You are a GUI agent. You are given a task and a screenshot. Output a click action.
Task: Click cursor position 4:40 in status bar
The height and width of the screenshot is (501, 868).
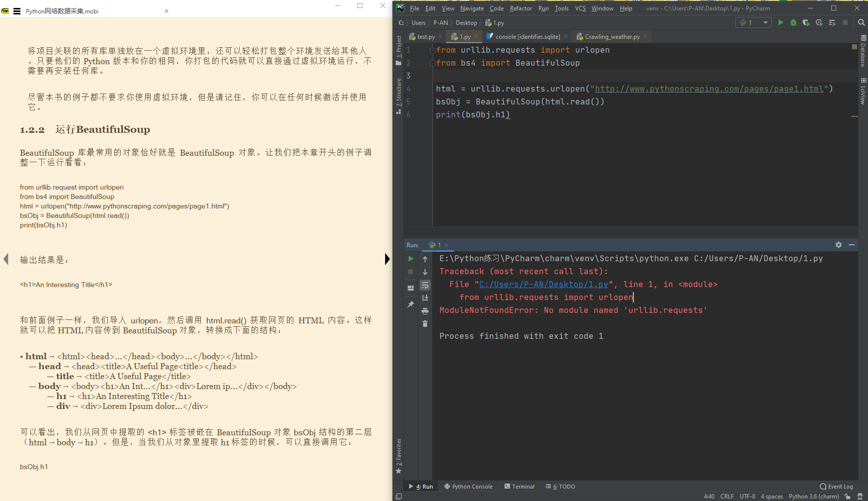tap(709, 497)
